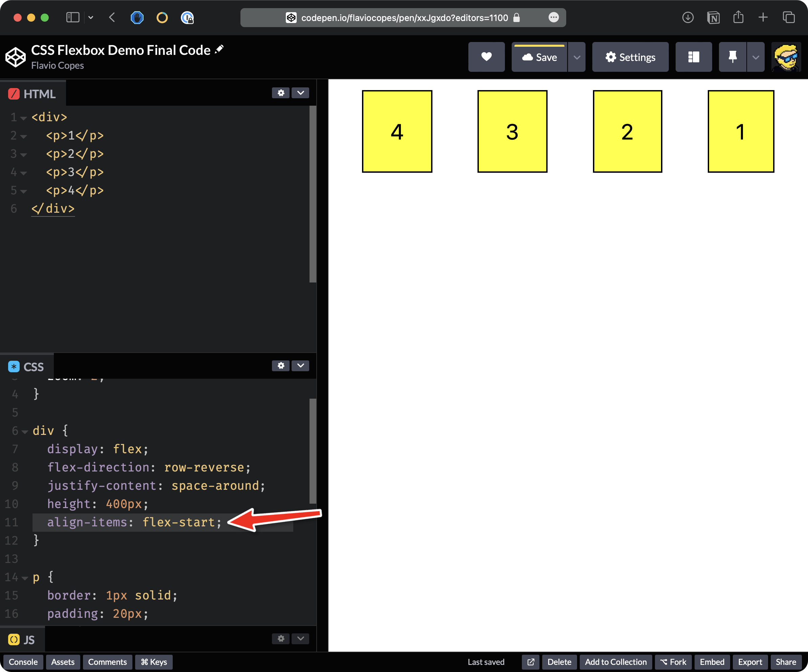Click the CodePen logo
808x672 pixels.
(x=15, y=57)
